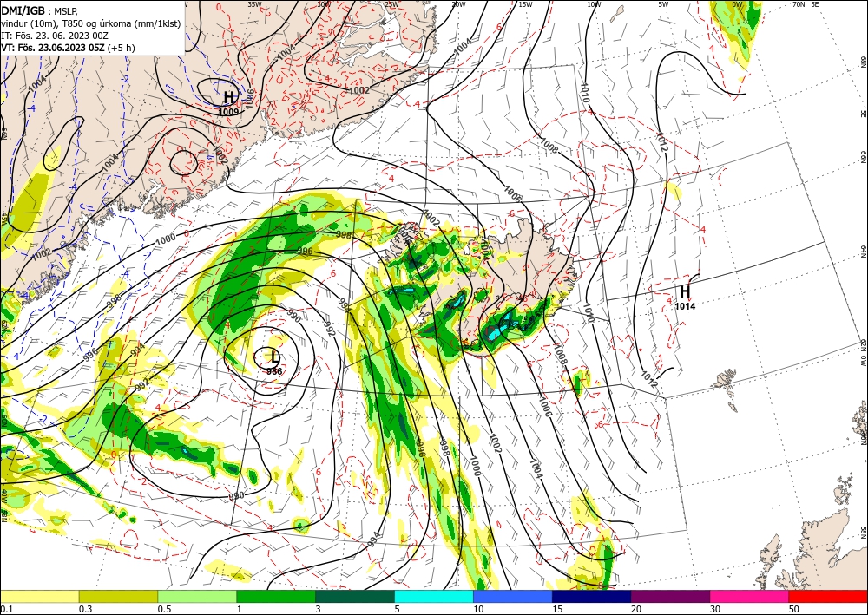868x615 pixels.
Task: Click the red 50+ legend swatch
Action: [x=828, y=596]
